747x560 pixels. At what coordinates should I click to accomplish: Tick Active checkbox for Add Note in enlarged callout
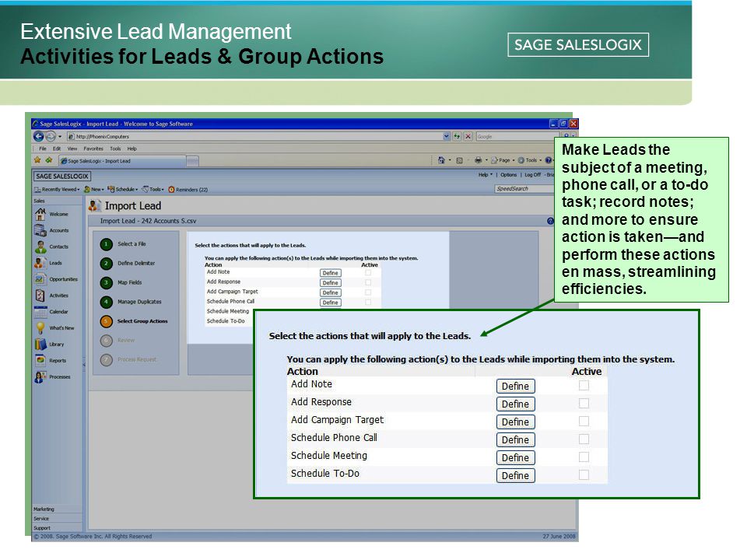tap(584, 386)
